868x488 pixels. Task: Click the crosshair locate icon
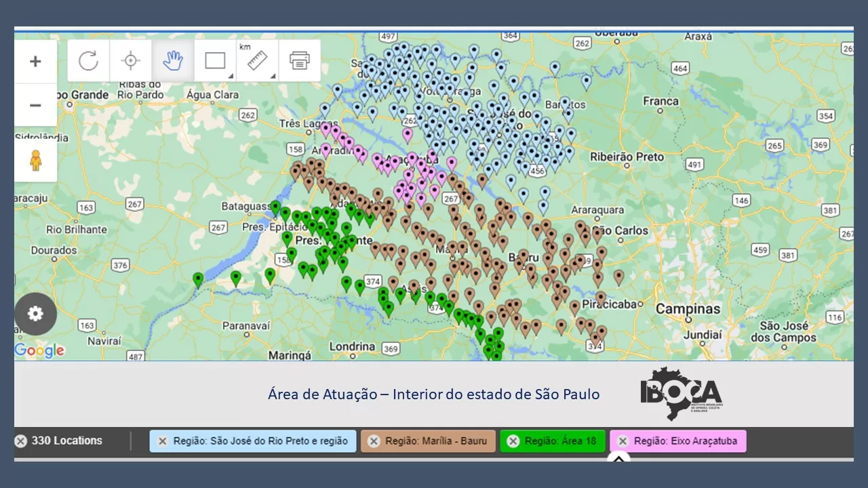click(131, 61)
